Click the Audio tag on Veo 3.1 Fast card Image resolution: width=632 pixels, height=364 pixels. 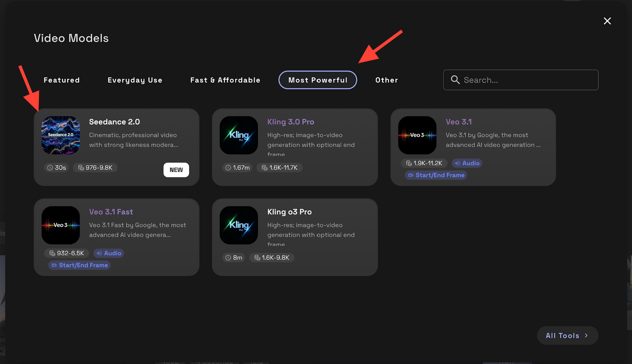(x=109, y=253)
